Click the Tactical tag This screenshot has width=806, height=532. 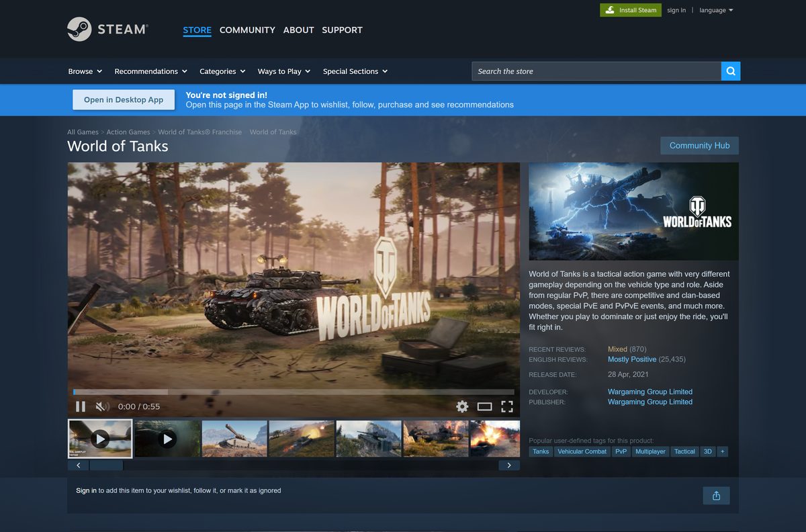684,451
